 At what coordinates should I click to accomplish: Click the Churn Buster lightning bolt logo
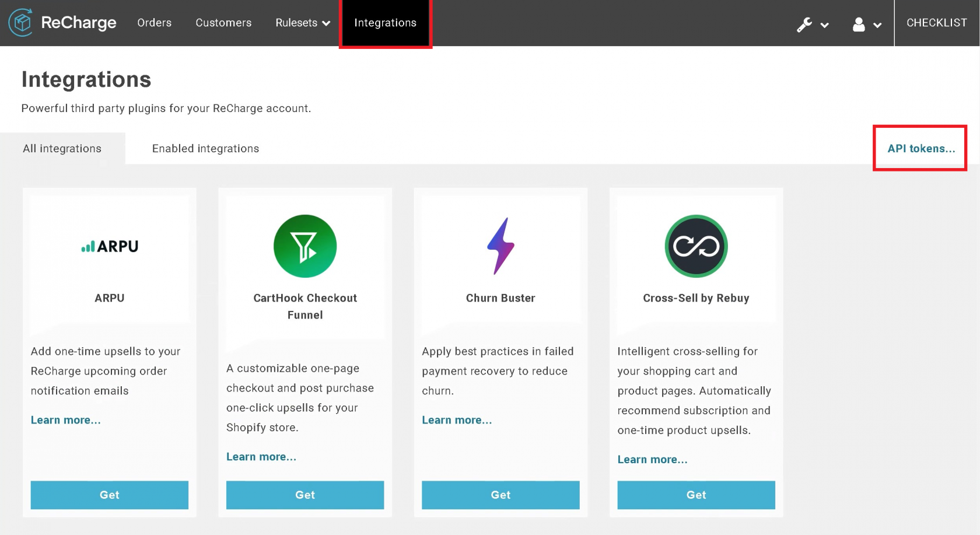501,246
